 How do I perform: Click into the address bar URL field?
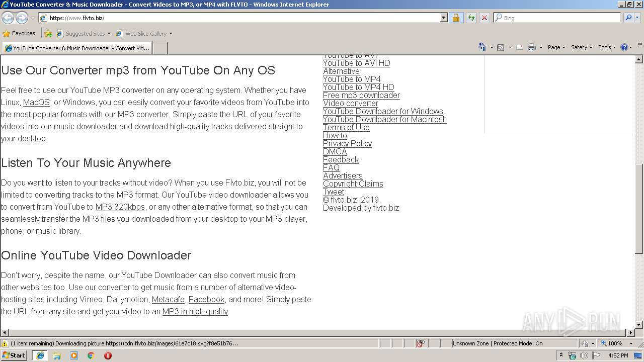pos(244,18)
